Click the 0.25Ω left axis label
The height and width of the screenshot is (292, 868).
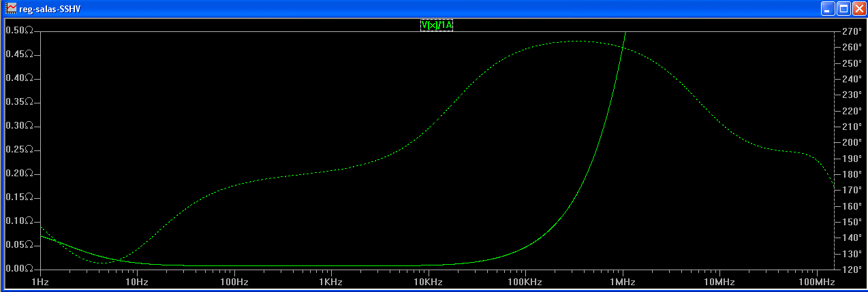pyautogui.click(x=19, y=150)
